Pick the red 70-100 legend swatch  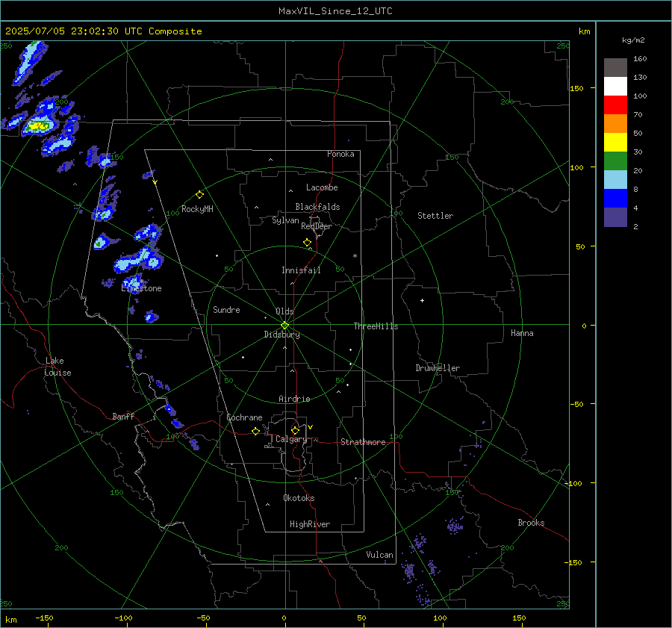coord(615,105)
